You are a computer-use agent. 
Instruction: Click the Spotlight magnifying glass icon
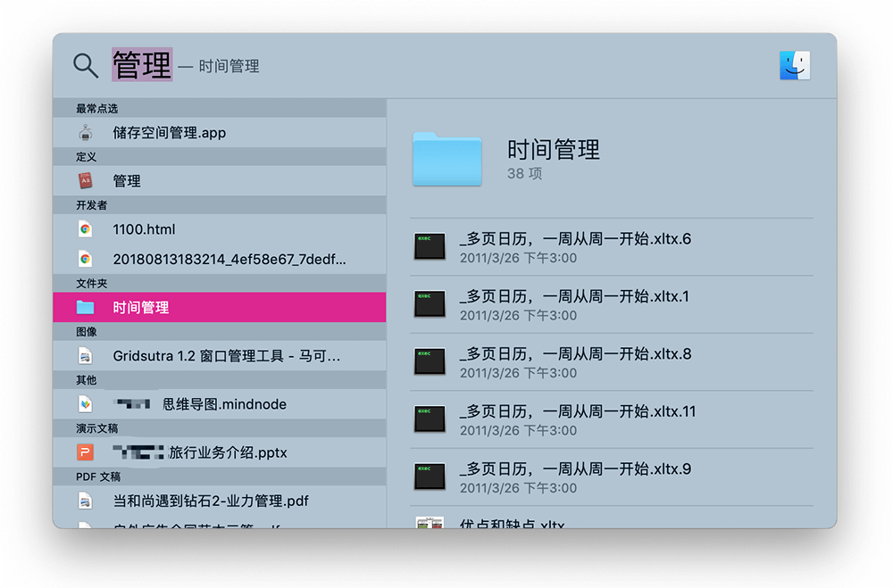point(86,65)
